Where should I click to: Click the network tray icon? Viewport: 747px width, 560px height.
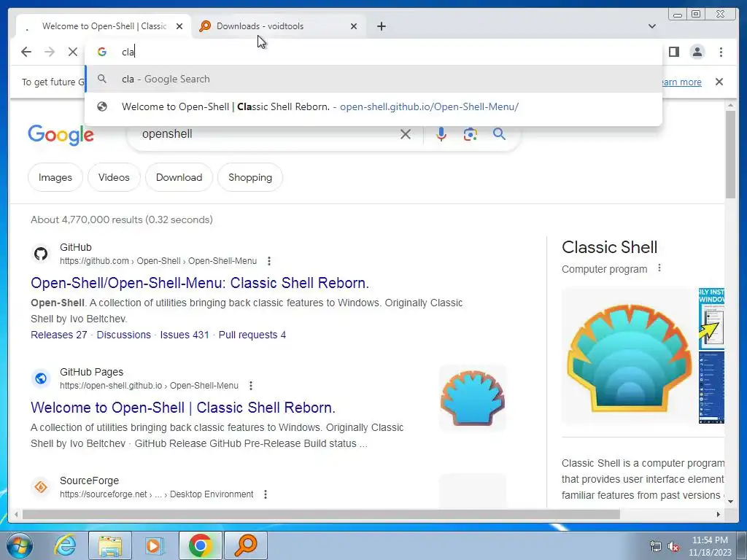656,547
